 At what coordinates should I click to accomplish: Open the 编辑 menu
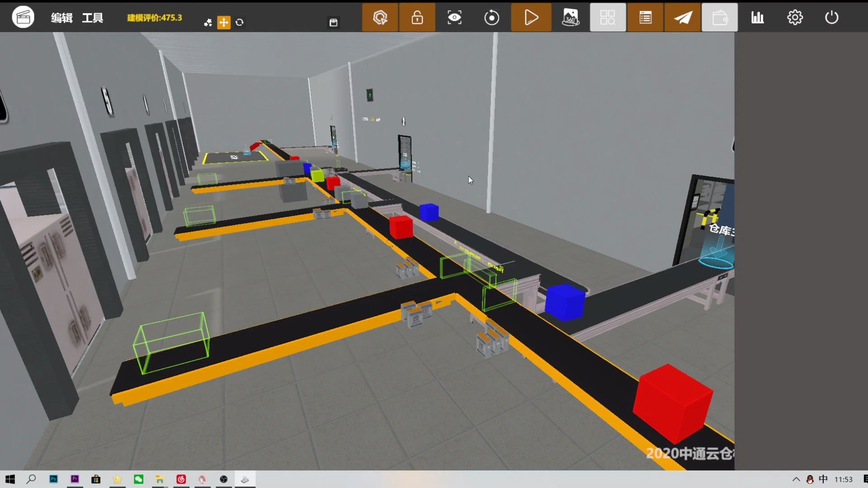coord(62,18)
